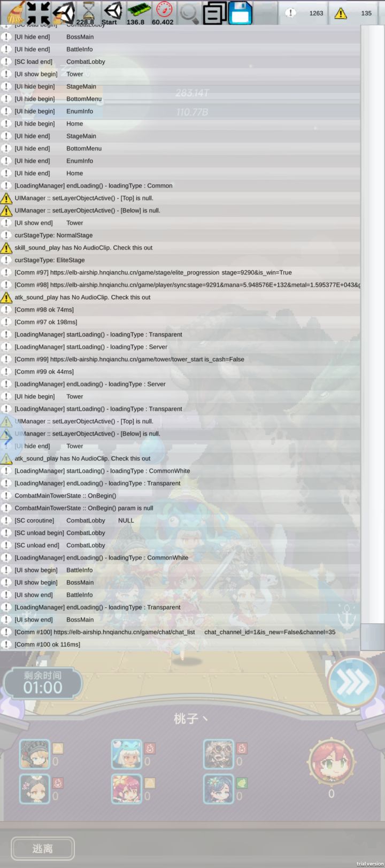Select log 'endLoading() - loadingType : Server'
Viewport: 385px width, 868px height.
pyautogui.click(x=180, y=384)
